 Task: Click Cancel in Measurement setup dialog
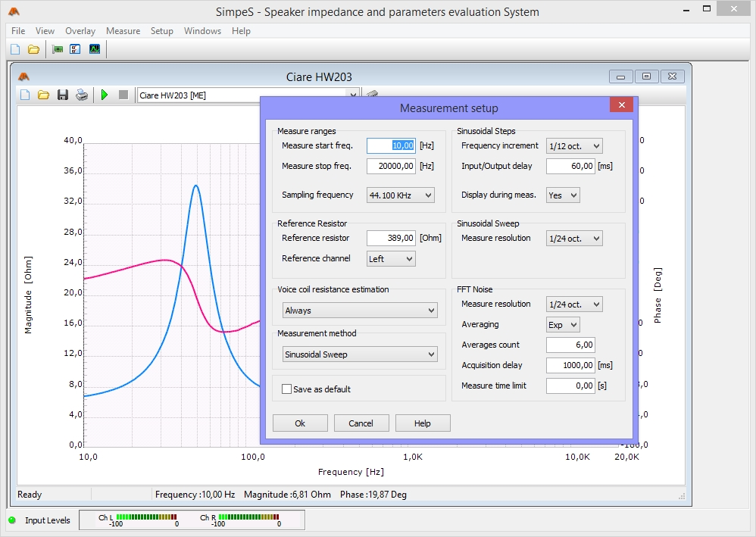pos(361,423)
